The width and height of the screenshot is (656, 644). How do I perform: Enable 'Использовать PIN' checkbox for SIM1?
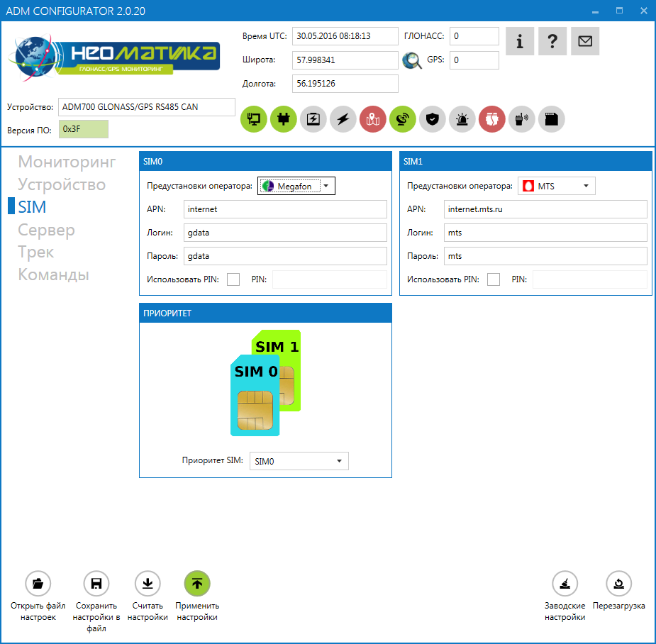tap(494, 279)
